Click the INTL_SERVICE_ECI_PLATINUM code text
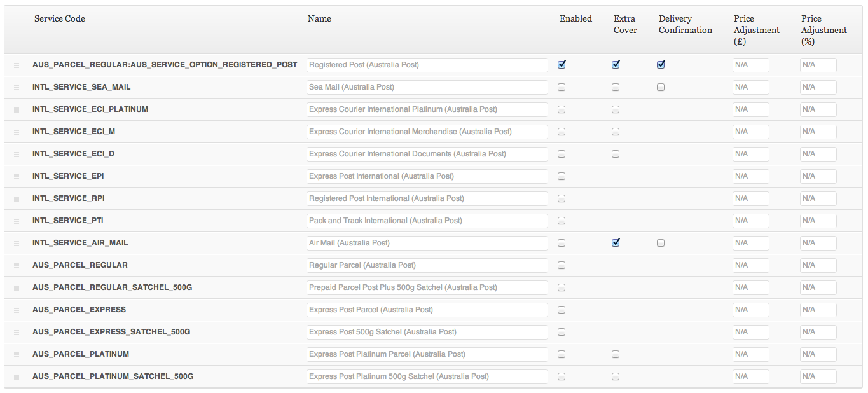 click(x=90, y=109)
